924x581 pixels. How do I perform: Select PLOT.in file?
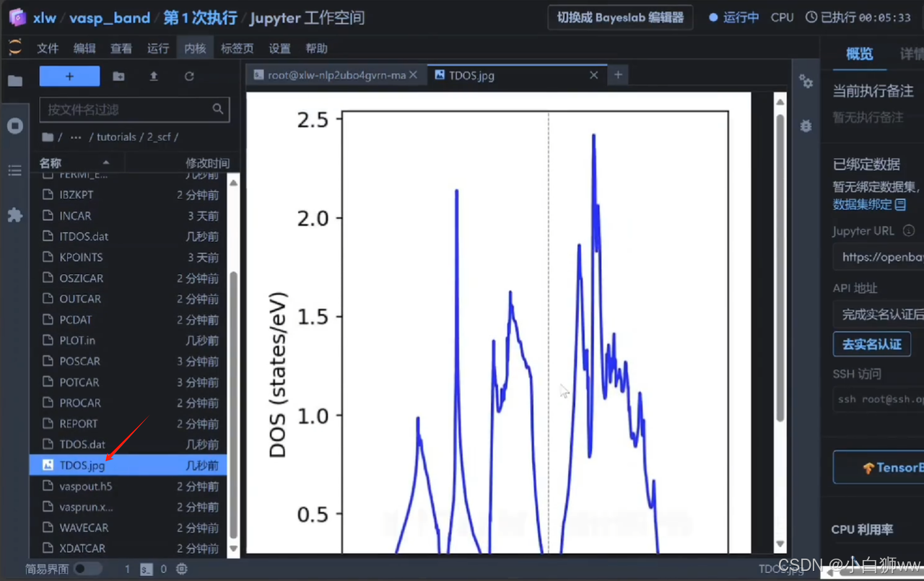pyautogui.click(x=128, y=340)
